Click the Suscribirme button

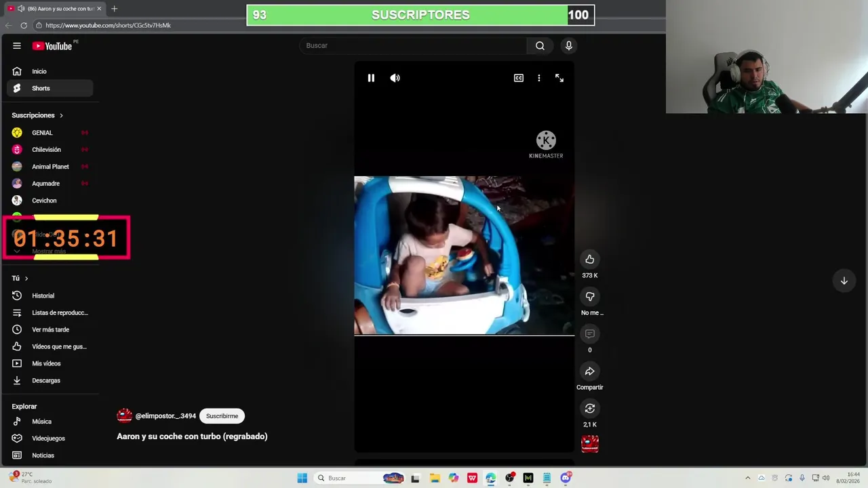[222, 416]
